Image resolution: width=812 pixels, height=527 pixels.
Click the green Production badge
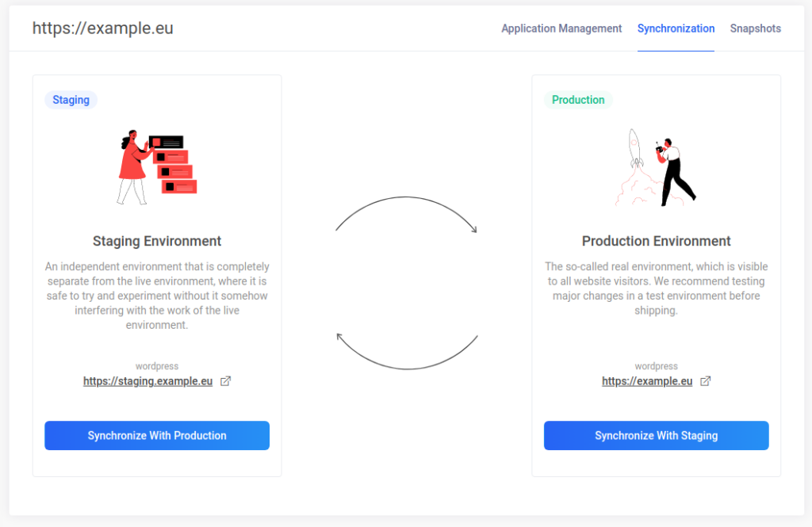point(578,100)
